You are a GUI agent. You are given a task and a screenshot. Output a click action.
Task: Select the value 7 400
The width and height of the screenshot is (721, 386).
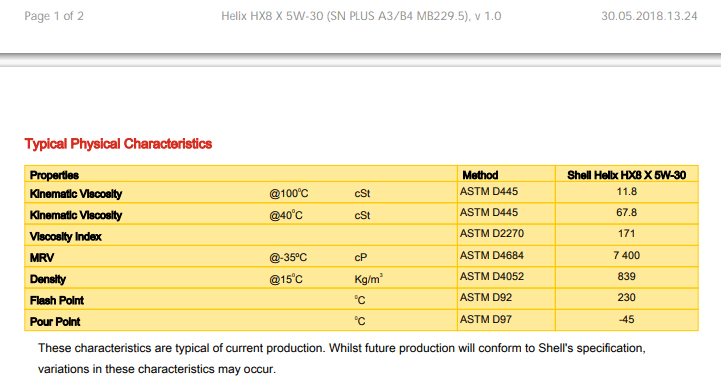626,255
